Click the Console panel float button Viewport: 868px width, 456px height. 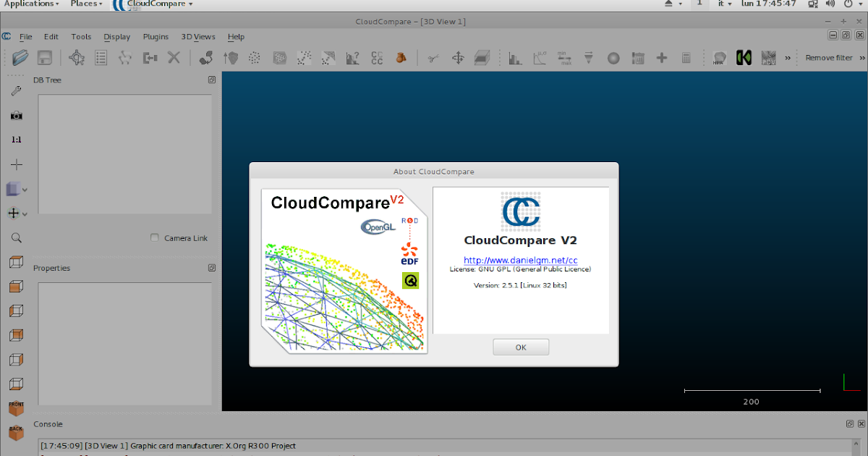[x=851, y=424]
